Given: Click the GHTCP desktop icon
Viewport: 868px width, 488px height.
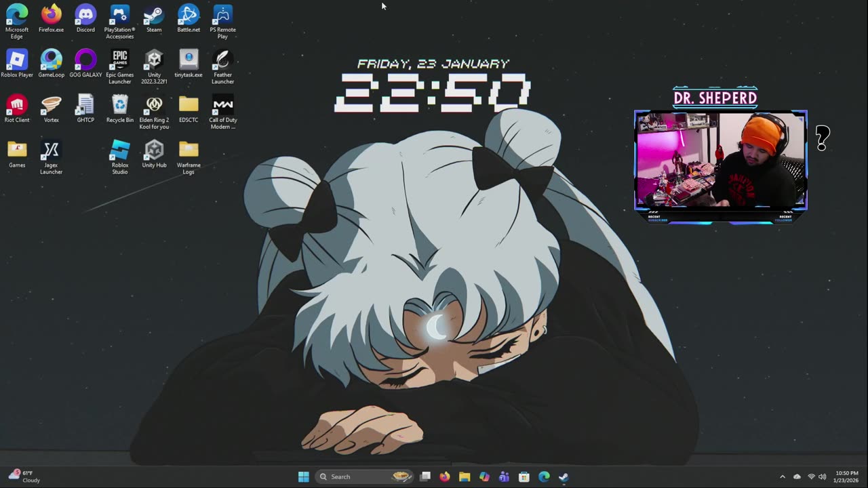Looking at the screenshot, I should pyautogui.click(x=85, y=109).
